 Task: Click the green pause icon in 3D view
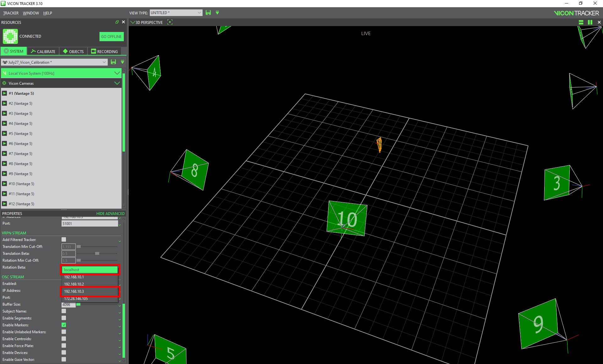click(x=590, y=22)
